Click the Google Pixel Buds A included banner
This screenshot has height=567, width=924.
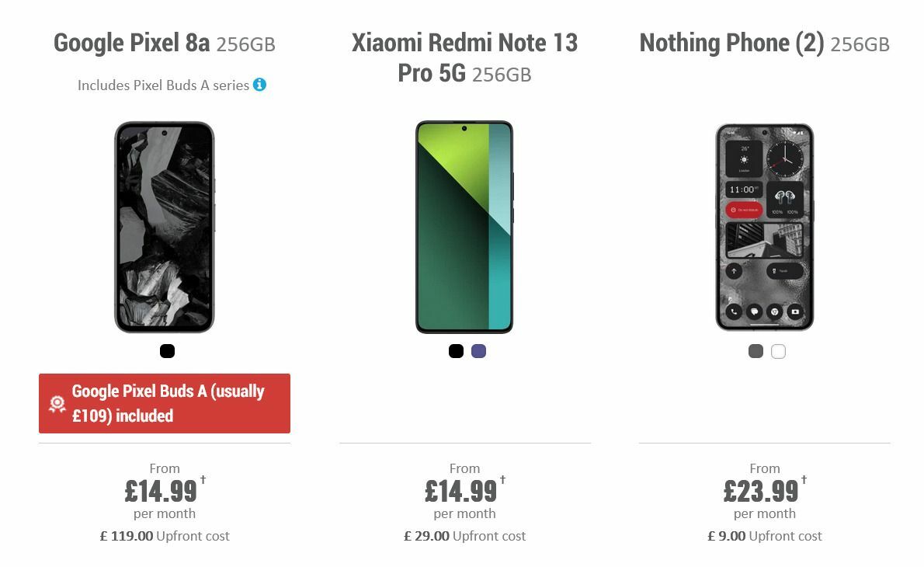165,403
